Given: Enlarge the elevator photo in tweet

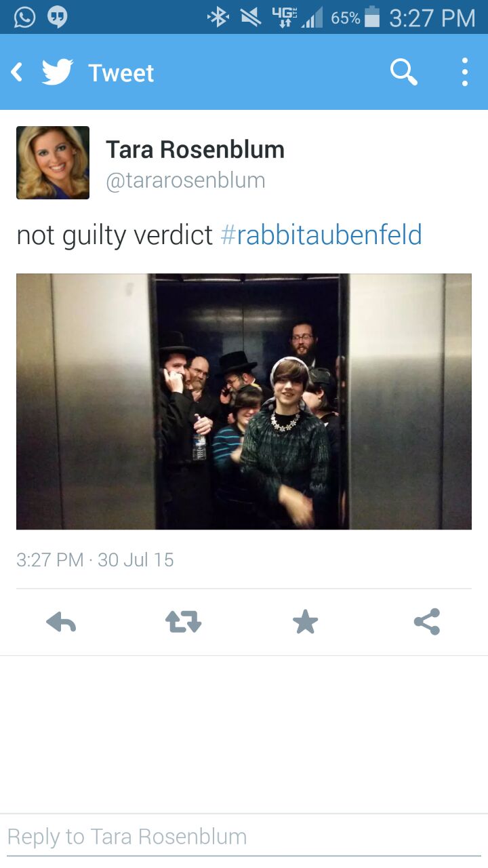Looking at the screenshot, I should click(244, 401).
